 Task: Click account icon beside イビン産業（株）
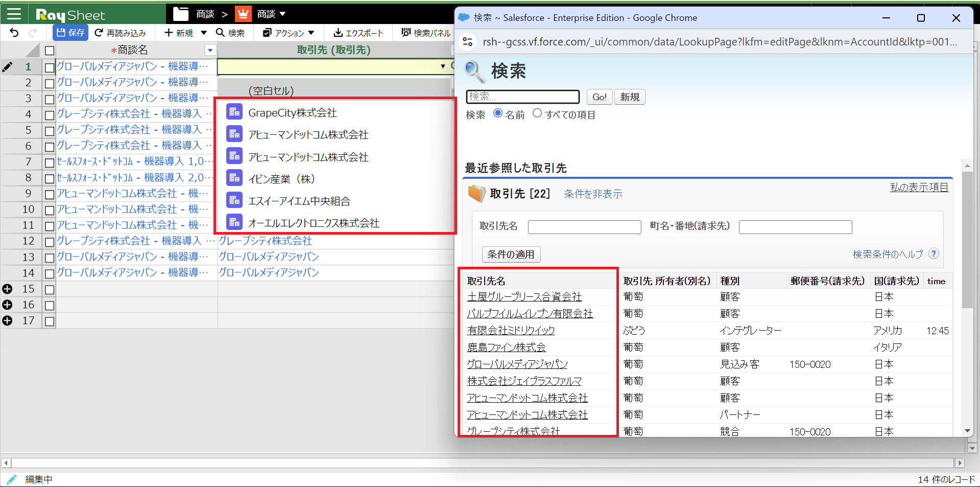[234, 178]
